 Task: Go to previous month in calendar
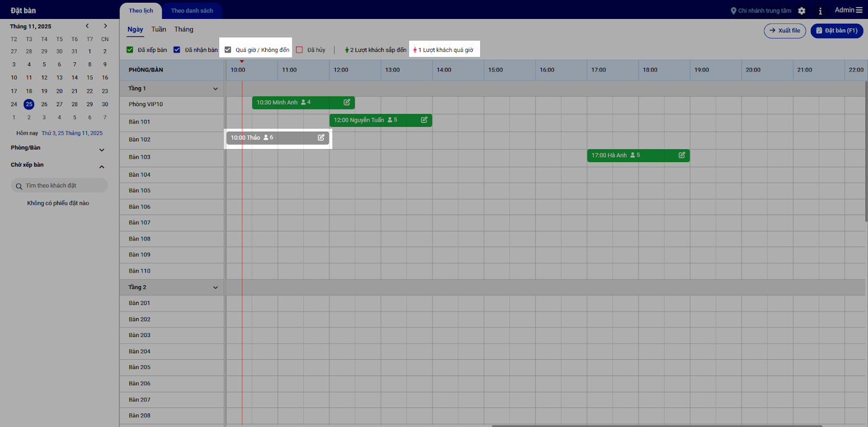click(x=87, y=26)
